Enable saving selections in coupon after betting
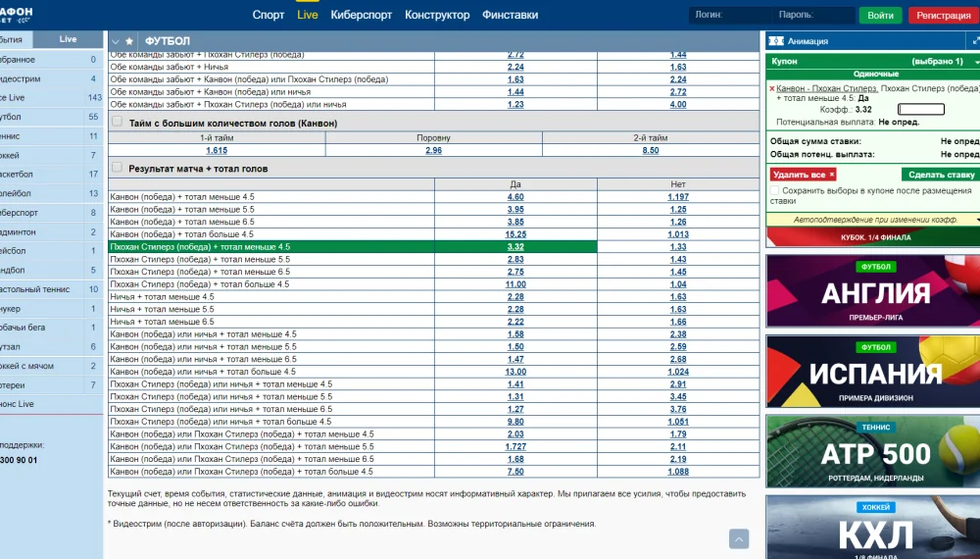The height and width of the screenshot is (559, 980). (775, 190)
